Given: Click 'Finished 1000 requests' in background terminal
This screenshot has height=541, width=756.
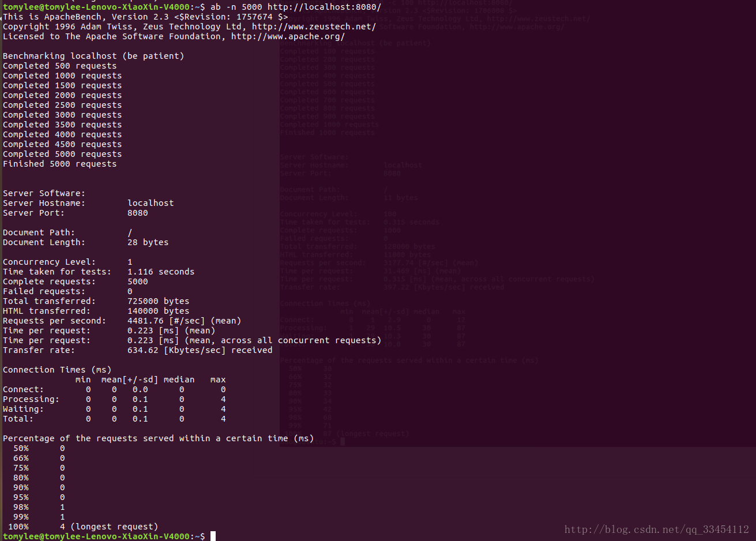Looking at the screenshot, I should coord(328,132).
